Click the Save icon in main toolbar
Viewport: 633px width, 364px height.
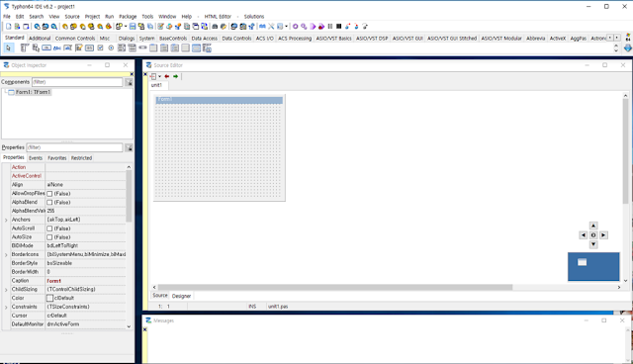(x=133, y=27)
